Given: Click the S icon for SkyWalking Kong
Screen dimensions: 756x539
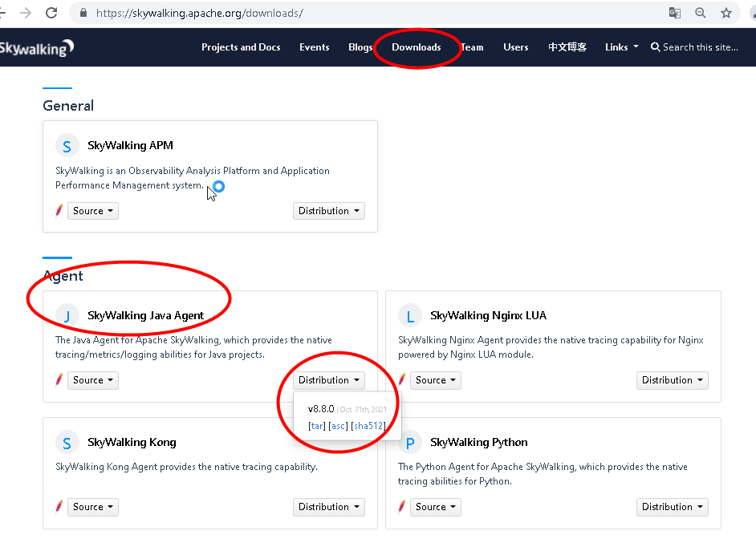Looking at the screenshot, I should click(x=67, y=441).
